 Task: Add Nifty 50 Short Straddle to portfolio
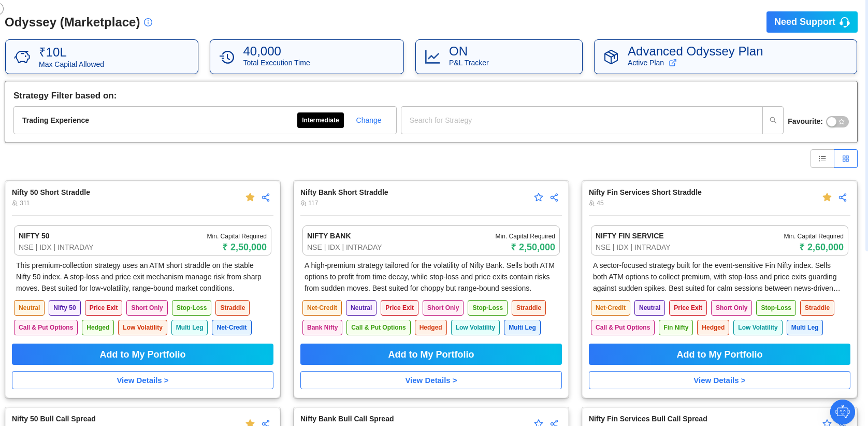click(142, 354)
